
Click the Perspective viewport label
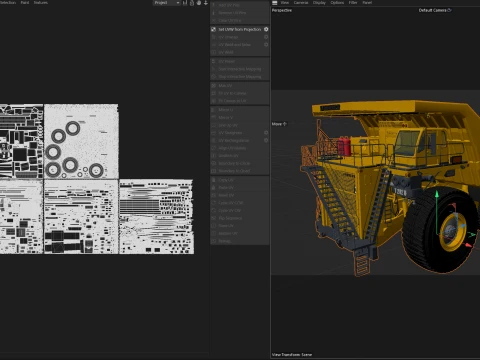point(282,10)
